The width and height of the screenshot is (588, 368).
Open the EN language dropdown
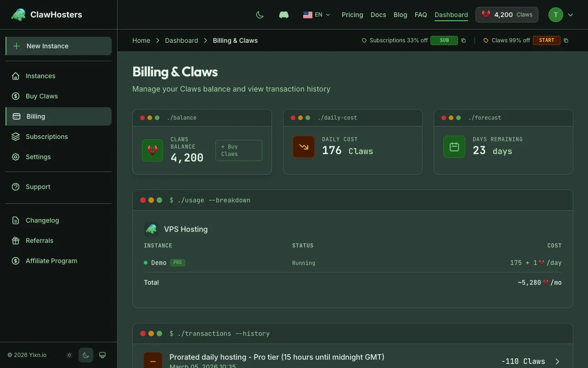[317, 14]
